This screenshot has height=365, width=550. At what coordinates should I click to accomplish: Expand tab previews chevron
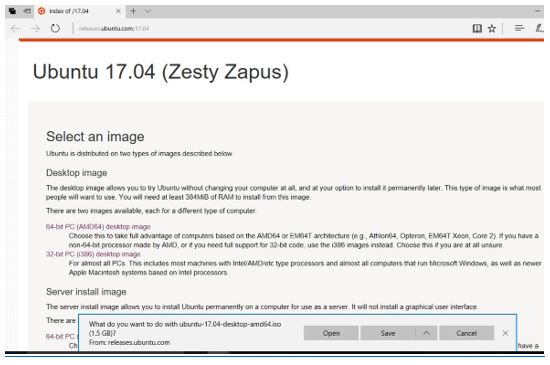tap(148, 11)
